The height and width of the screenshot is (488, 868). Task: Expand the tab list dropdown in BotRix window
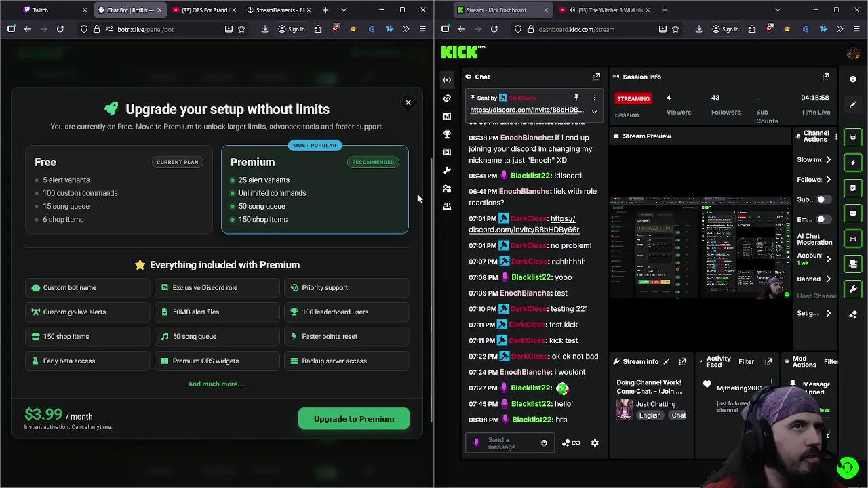tap(344, 10)
